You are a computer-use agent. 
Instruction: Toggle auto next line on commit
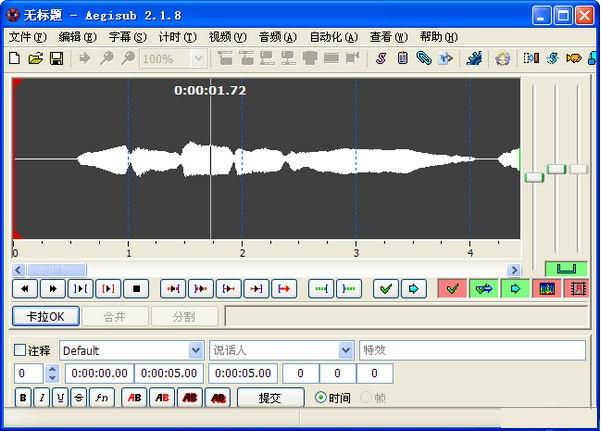[484, 289]
